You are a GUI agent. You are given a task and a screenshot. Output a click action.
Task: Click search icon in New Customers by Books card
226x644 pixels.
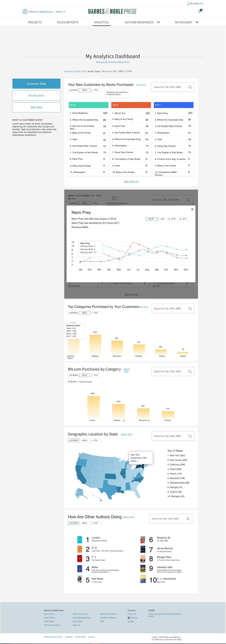click(x=190, y=87)
